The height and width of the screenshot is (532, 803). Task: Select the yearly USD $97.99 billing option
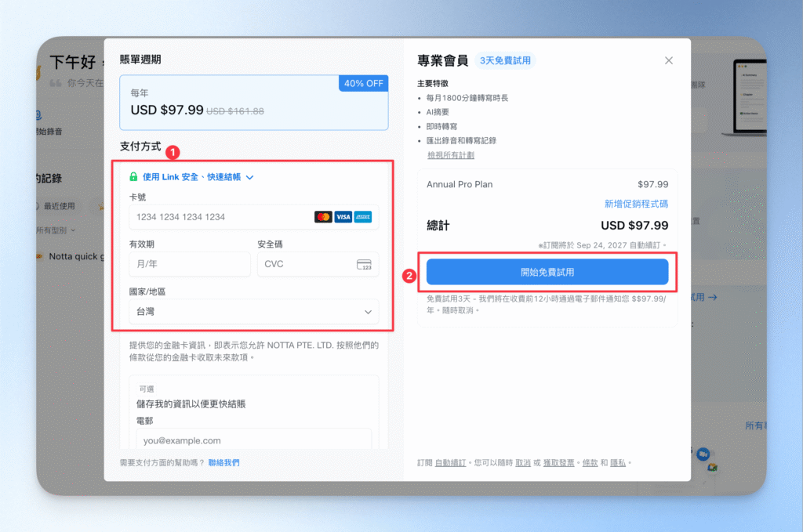pos(254,103)
